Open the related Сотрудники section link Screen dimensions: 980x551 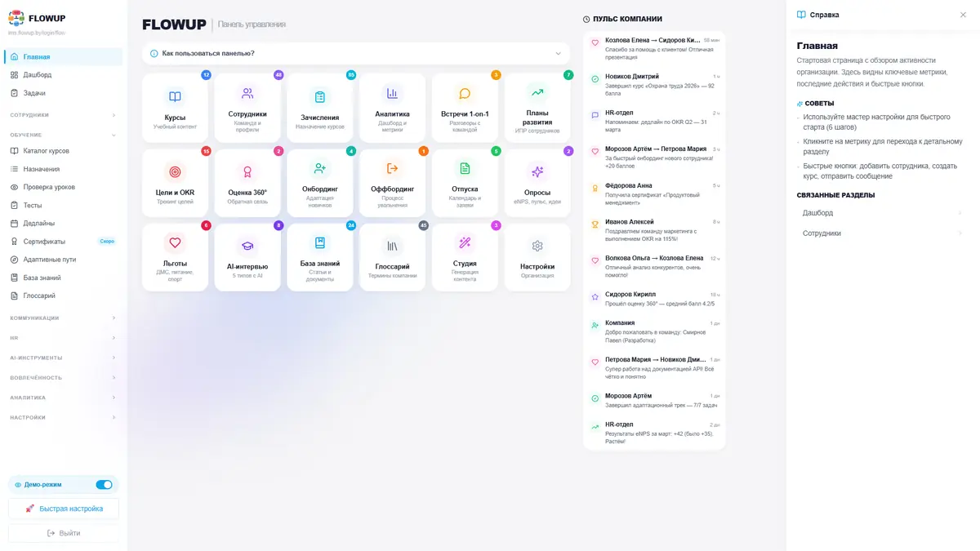tap(883, 233)
